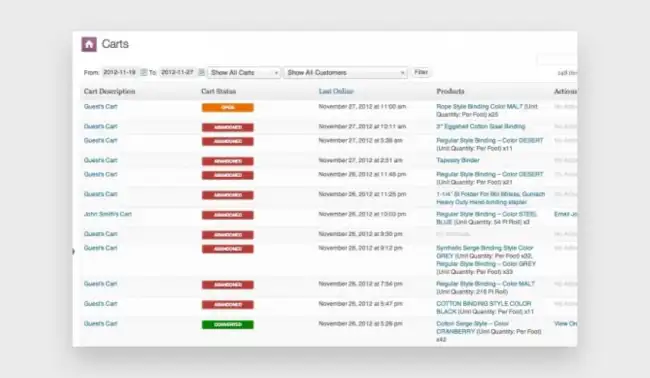
Task: Expand the Show All Customers dropdown
Action: [345, 73]
